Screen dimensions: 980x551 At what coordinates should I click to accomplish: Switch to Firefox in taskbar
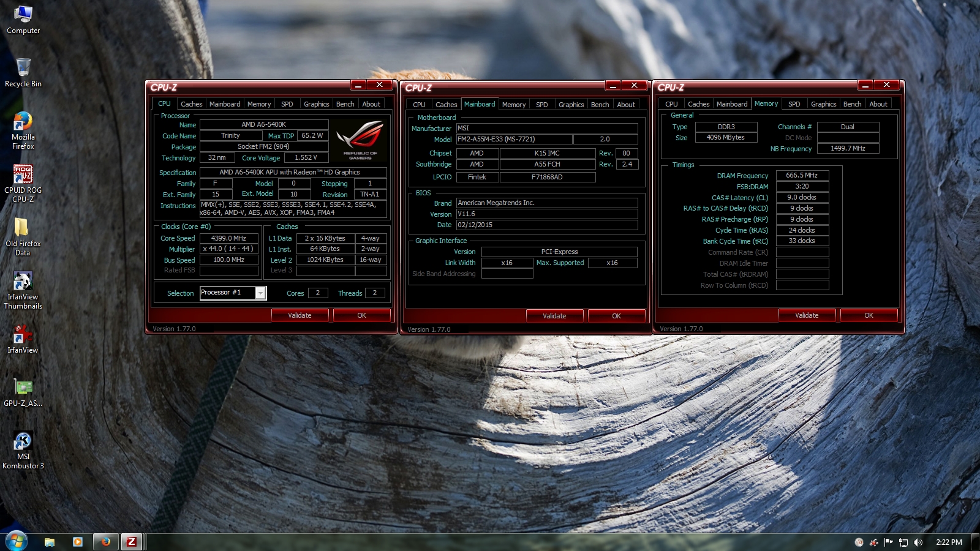pos(105,542)
